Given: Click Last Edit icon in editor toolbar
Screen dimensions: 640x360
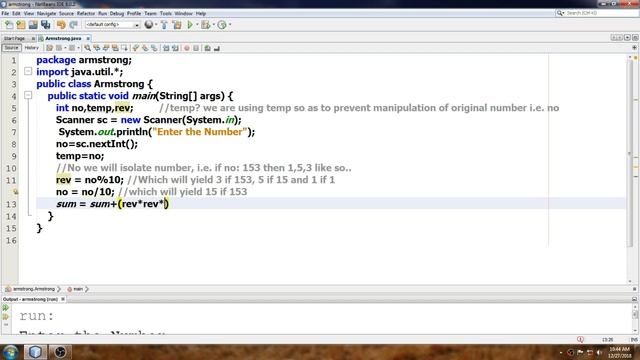Looking at the screenshot, I should click(x=49, y=48).
